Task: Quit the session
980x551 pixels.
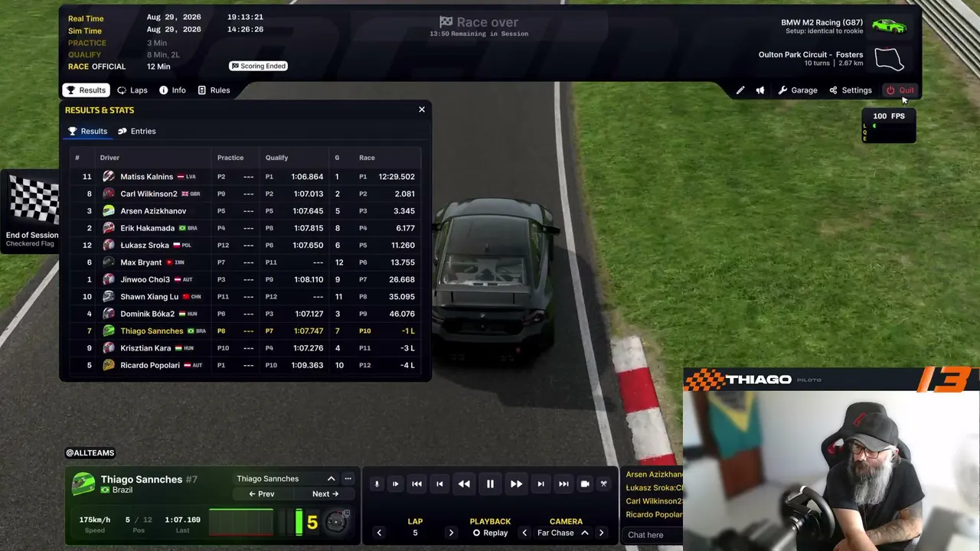Action: (x=900, y=90)
